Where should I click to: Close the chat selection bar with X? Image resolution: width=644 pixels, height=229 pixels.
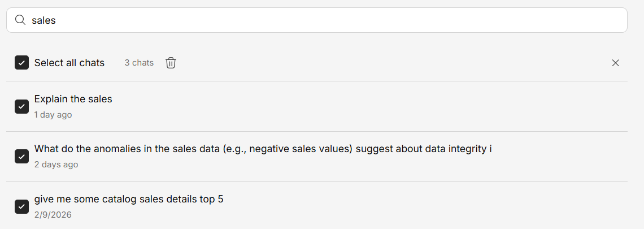tap(616, 63)
